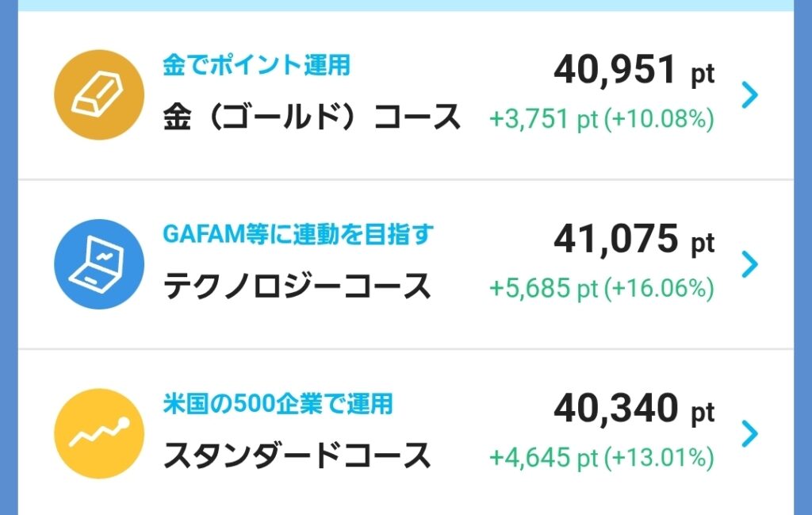Expand the 金(ゴールド)コース chevron arrow
812x515 pixels.
coord(749,95)
